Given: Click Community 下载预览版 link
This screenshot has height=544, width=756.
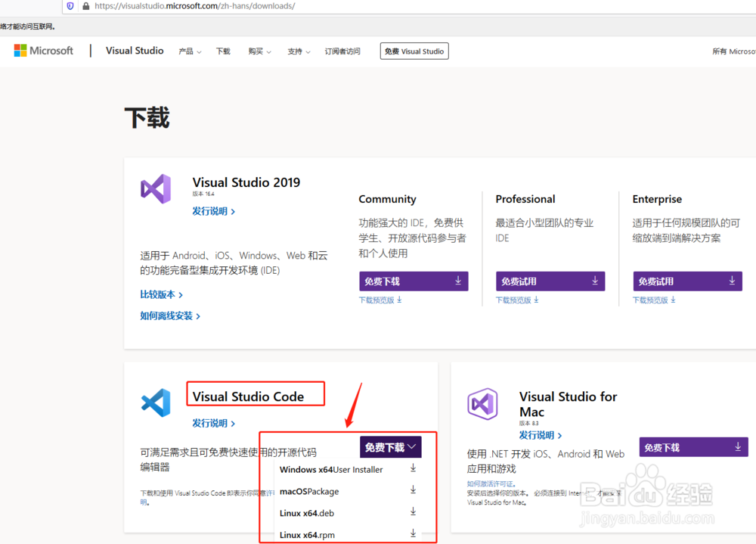Looking at the screenshot, I should click(x=380, y=300).
